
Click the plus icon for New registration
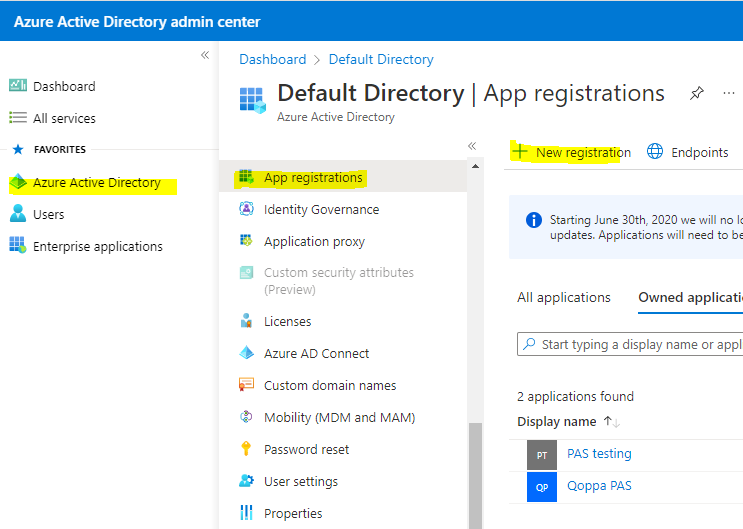[x=520, y=151]
